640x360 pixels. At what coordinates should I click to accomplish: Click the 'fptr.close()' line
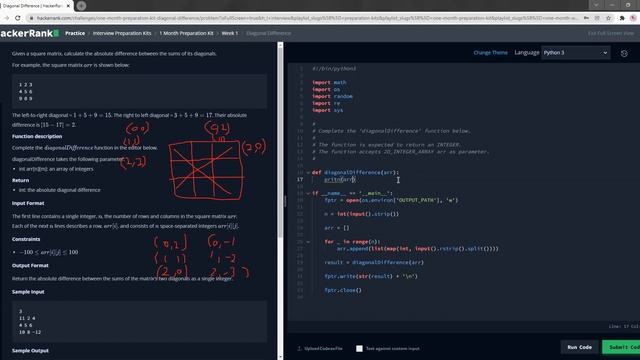pyautogui.click(x=343, y=291)
